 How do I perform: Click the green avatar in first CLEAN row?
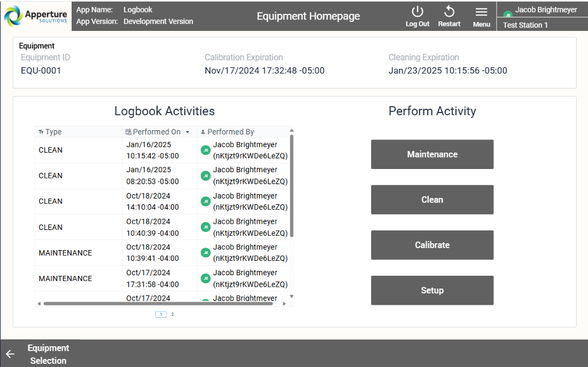pos(205,150)
